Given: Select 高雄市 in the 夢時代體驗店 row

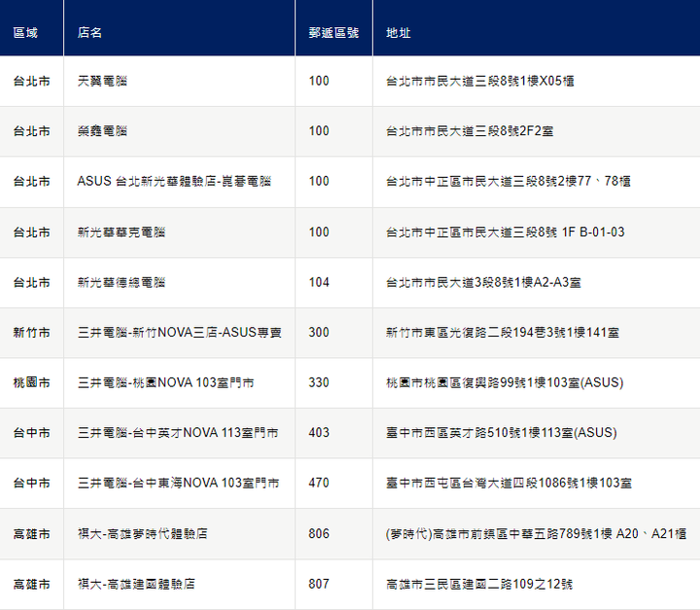Looking at the screenshot, I should [x=32, y=533].
